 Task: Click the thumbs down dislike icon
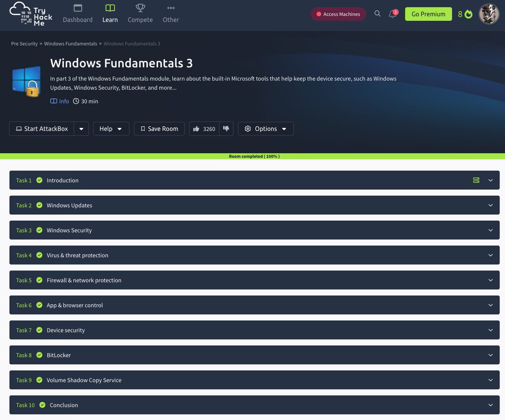coord(226,128)
